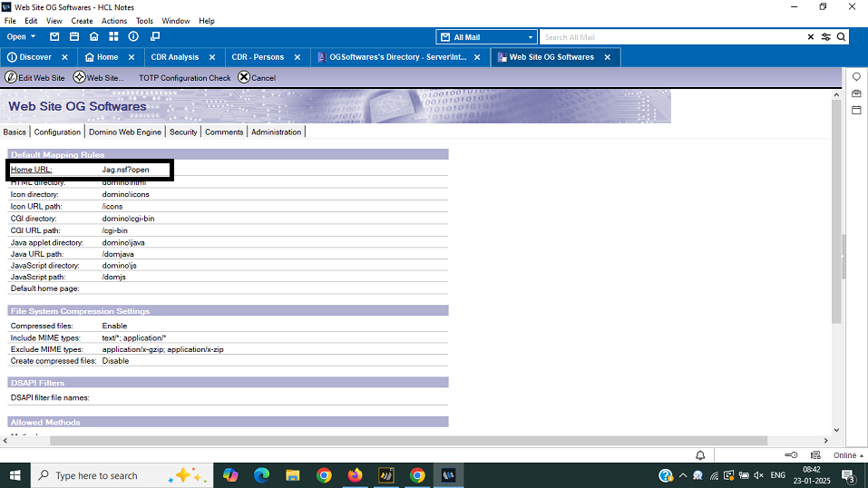Image resolution: width=868 pixels, height=488 pixels.
Task: Click the Windows taskbar search box
Action: tap(122, 475)
